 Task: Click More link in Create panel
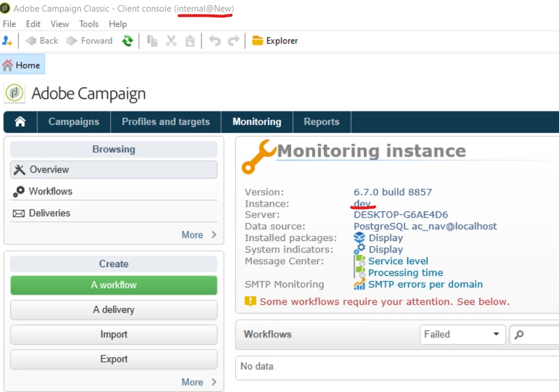(x=192, y=382)
